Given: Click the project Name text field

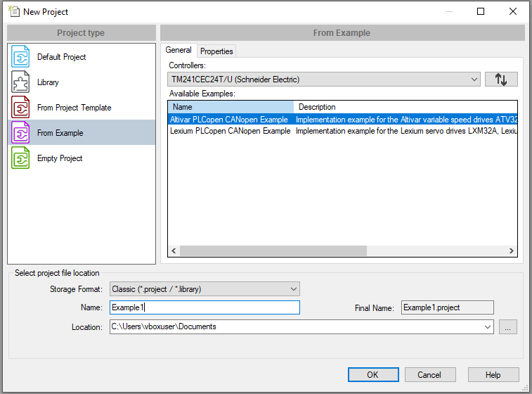Looking at the screenshot, I should pyautogui.click(x=205, y=307).
